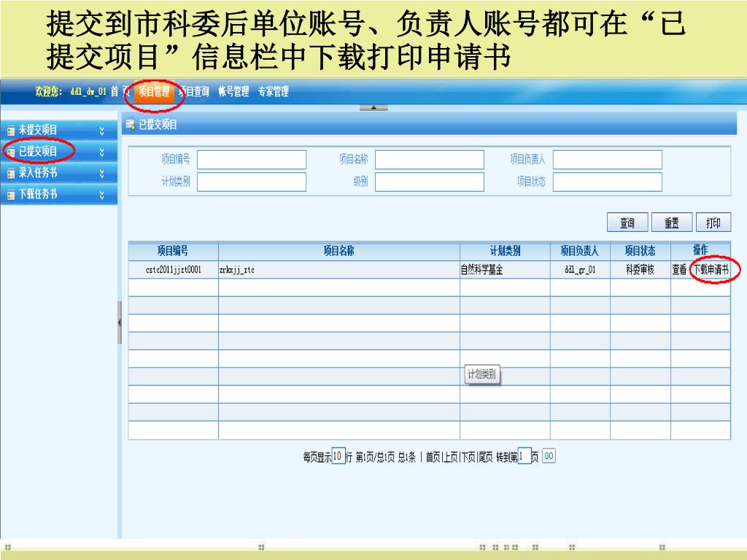The image size is (747, 560).
Task: Go to 上页 in the pagination
Action: click(x=451, y=457)
